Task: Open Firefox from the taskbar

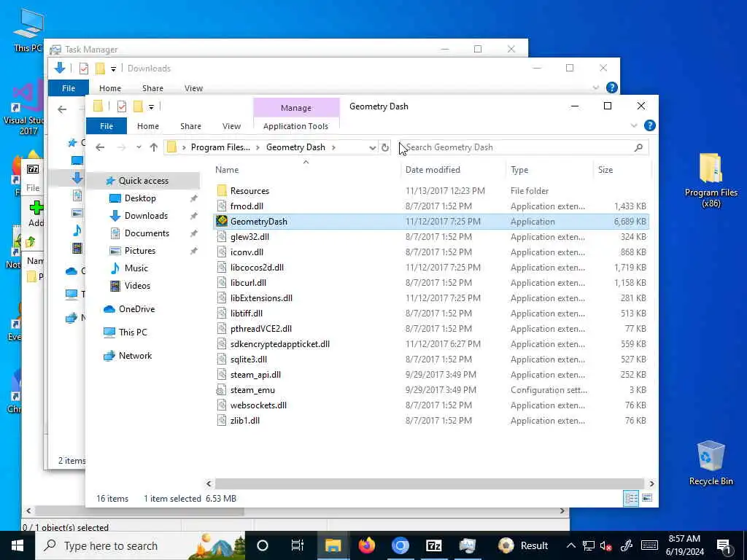Action: tap(366, 545)
